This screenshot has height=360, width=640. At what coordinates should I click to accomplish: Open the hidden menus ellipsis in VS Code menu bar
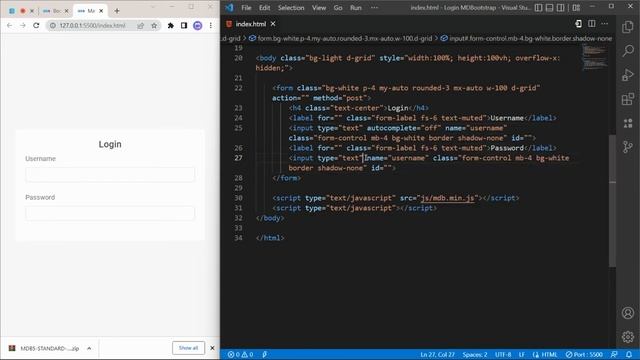click(374, 7)
